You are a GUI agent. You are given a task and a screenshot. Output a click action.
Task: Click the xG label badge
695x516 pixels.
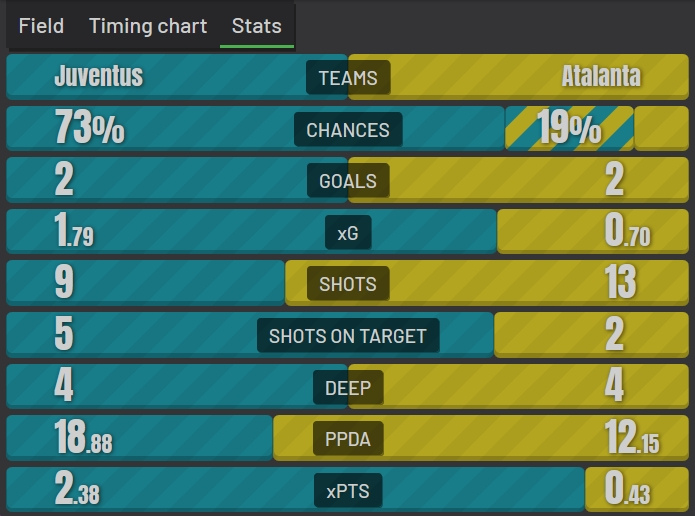[348, 232]
